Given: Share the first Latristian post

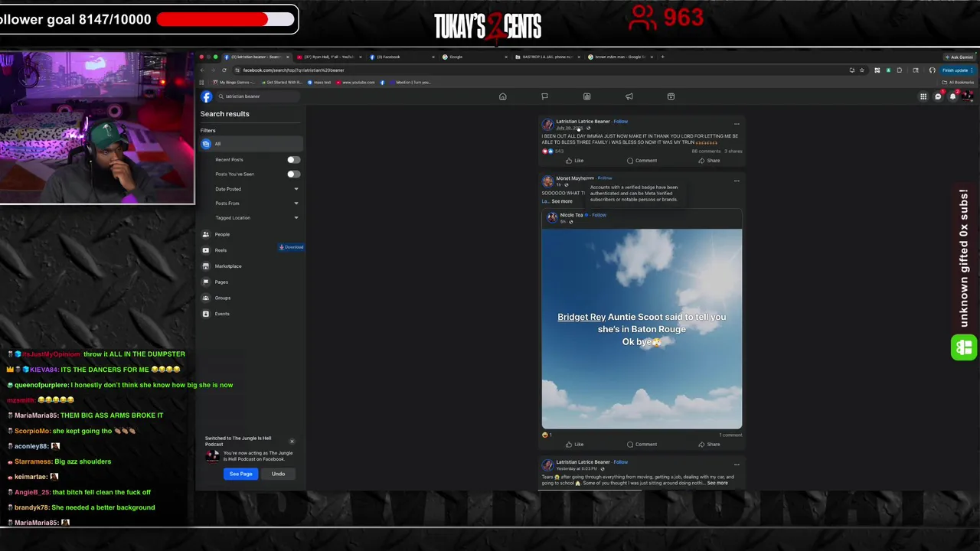Looking at the screenshot, I should [x=709, y=161].
